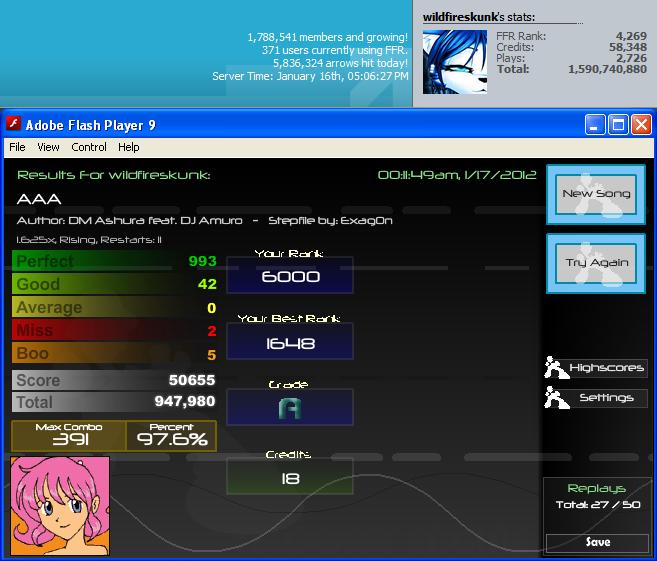Image resolution: width=657 pixels, height=561 pixels.
Task: Click the Highscores dancer icon
Action: [x=556, y=367]
